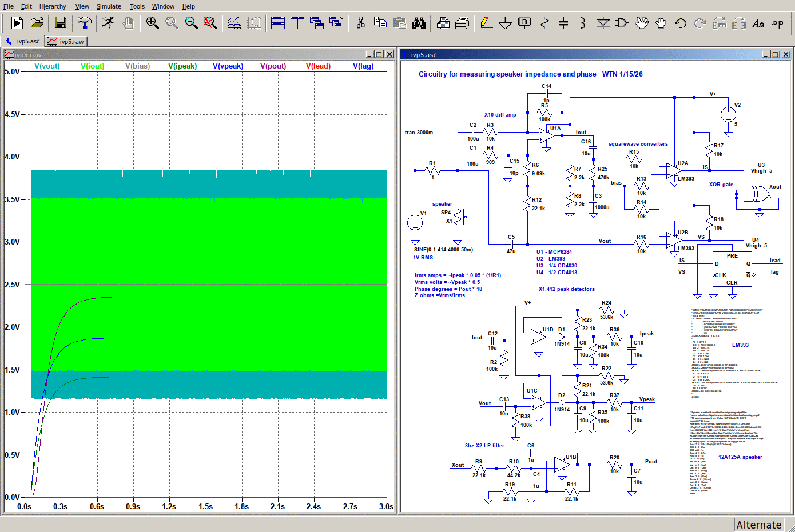Image resolution: width=795 pixels, height=532 pixels.
Task: Click the .tran 3000m directive text
Action: click(418, 133)
